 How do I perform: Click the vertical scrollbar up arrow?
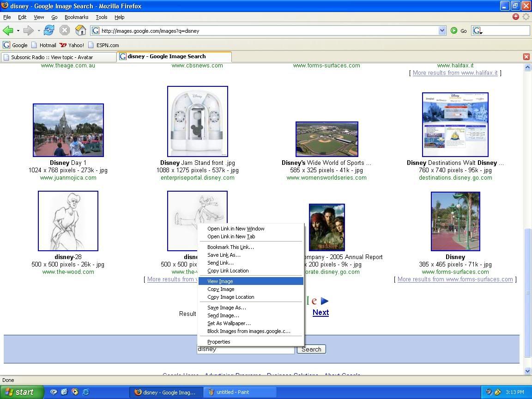point(527,67)
